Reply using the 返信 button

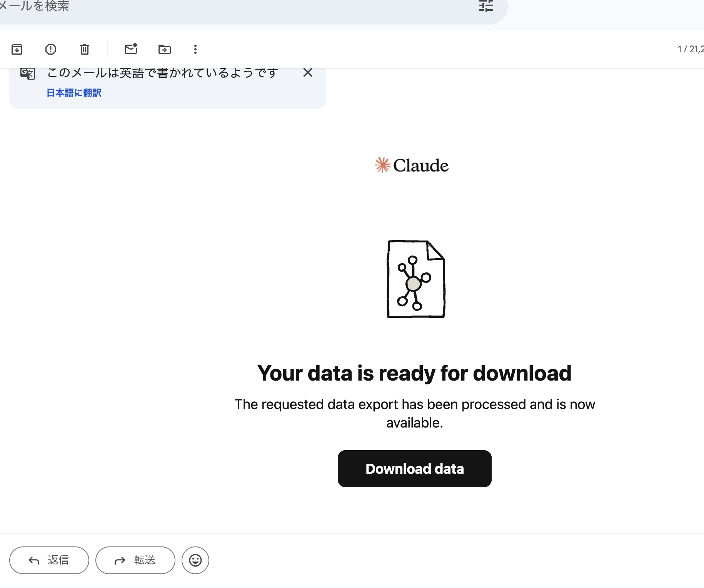click(x=49, y=560)
